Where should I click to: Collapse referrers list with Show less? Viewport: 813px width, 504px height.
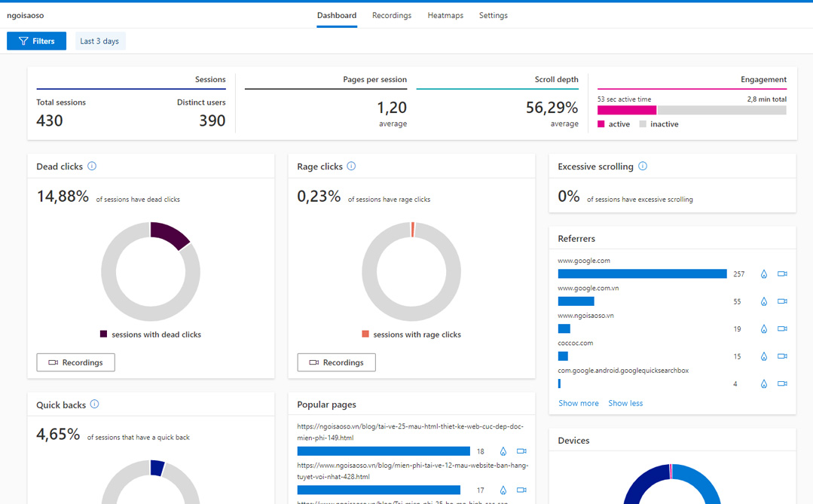(x=625, y=403)
